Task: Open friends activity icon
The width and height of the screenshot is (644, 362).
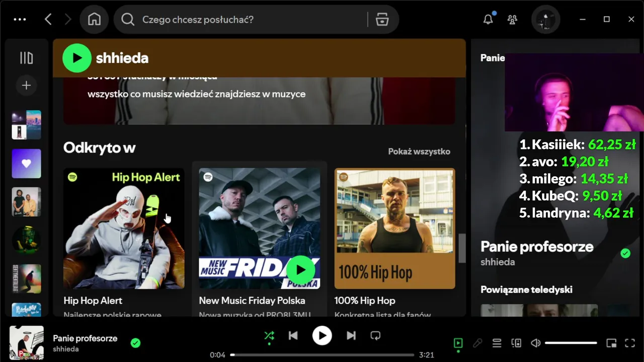Action: tap(512, 19)
